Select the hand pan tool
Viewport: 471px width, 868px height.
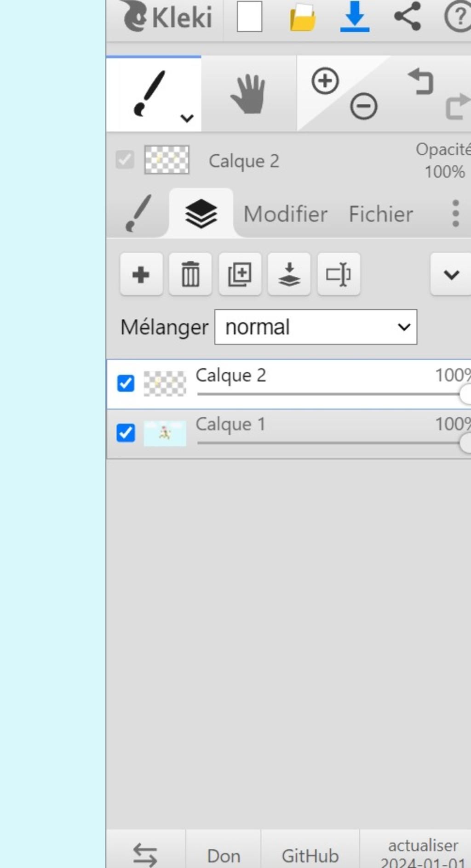click(248, 94)
